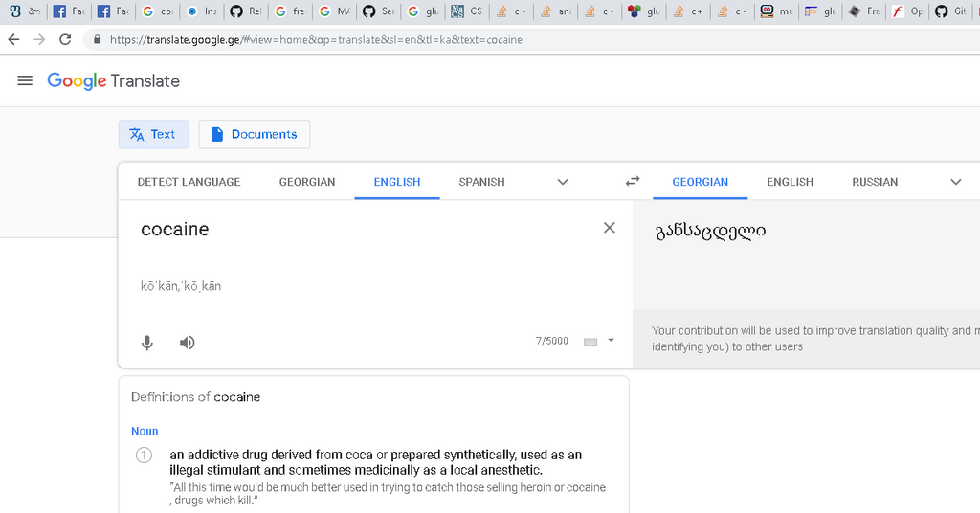Choose Detect Language as source
980x513 pixels.
tap(189, 182)
